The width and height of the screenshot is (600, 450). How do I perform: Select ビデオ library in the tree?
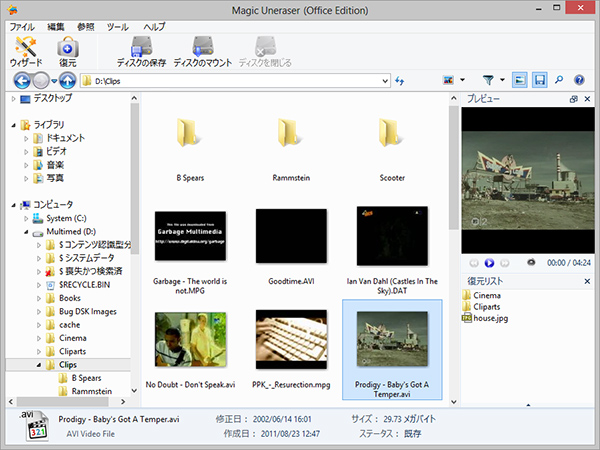(57, 152)
